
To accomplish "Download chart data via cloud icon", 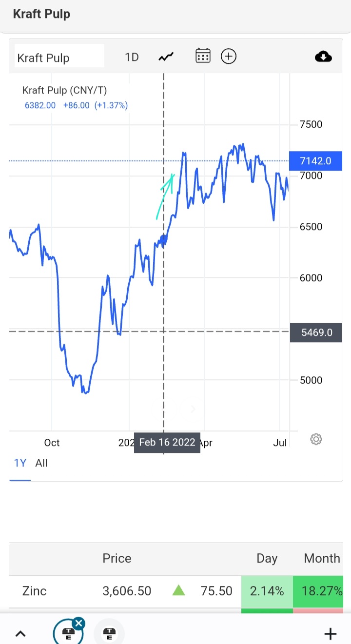I will 323,57.
